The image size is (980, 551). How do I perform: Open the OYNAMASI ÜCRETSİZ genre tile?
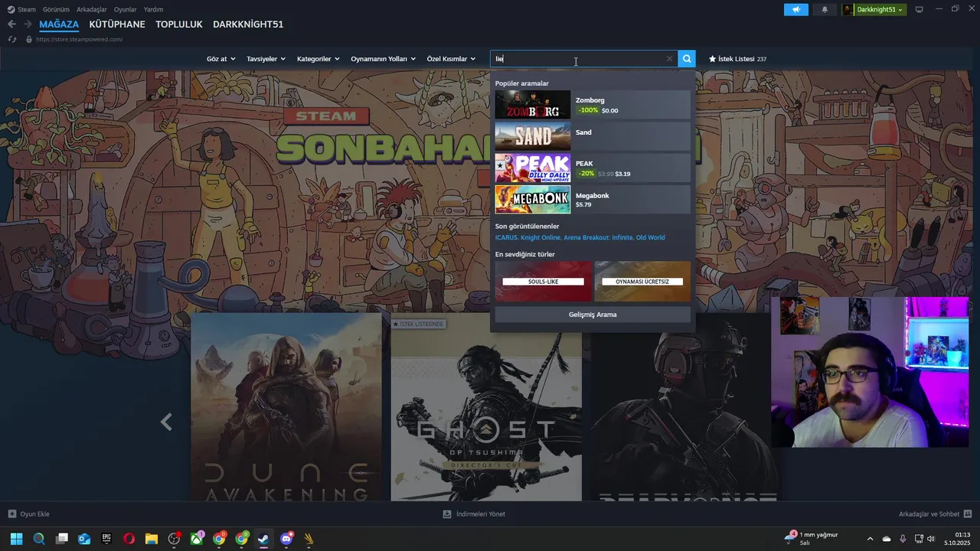[642, 282]
